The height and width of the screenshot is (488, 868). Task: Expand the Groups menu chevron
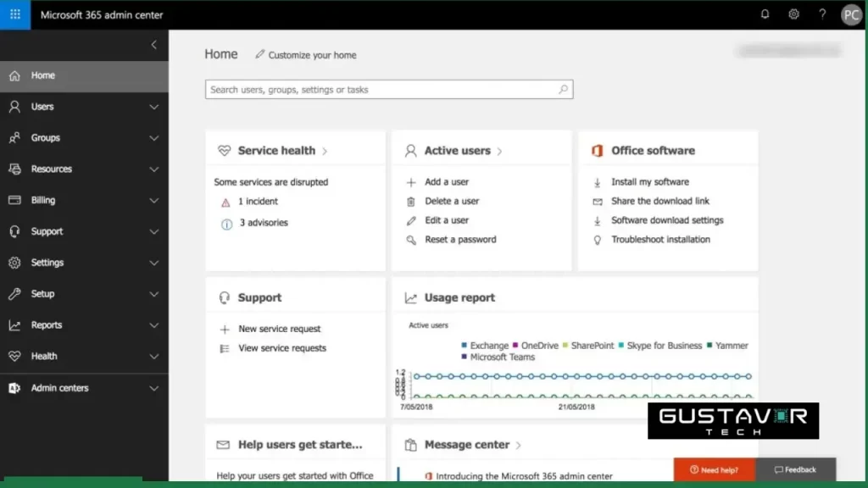click(x=154, y=138)
